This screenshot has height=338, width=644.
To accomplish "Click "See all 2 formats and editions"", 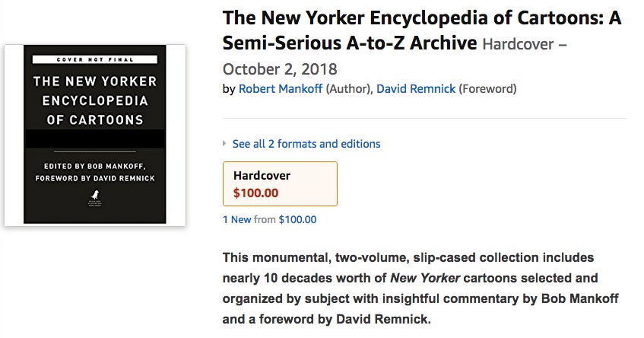I will (x=306, y=143).
